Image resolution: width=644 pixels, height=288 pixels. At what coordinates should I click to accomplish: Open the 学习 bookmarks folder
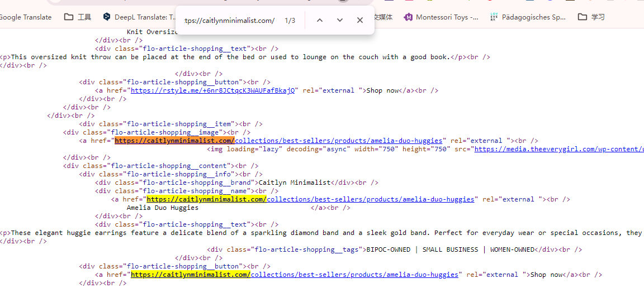pos(591,17)
